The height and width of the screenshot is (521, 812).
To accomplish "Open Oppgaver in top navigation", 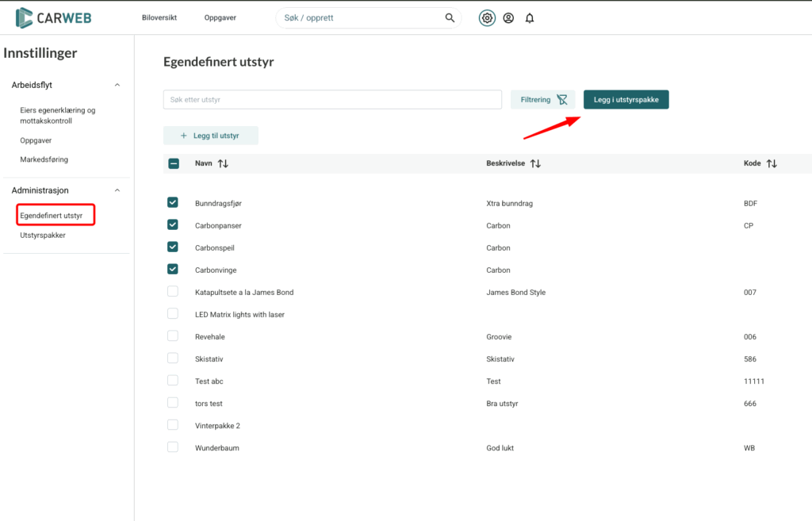I will point(220,17).
